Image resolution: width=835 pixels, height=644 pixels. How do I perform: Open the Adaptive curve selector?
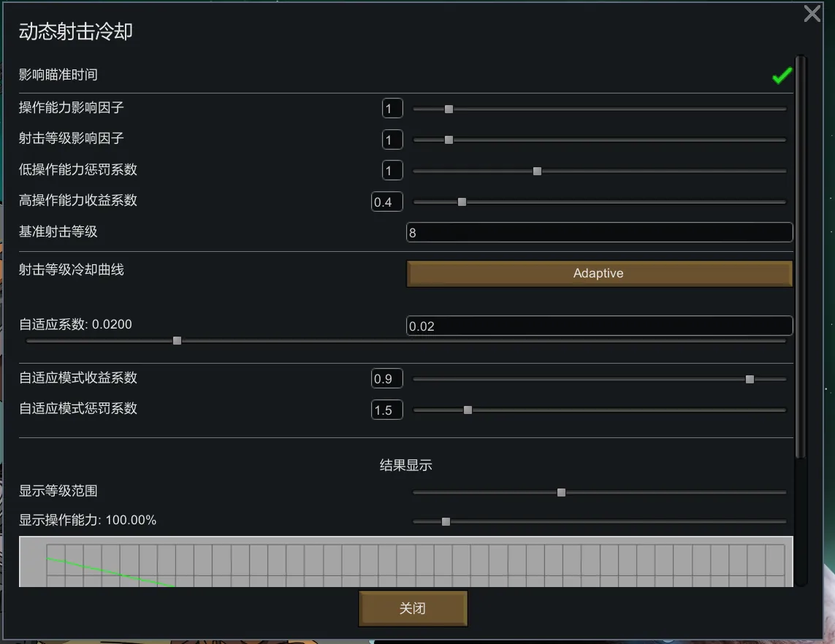(599, 274)
